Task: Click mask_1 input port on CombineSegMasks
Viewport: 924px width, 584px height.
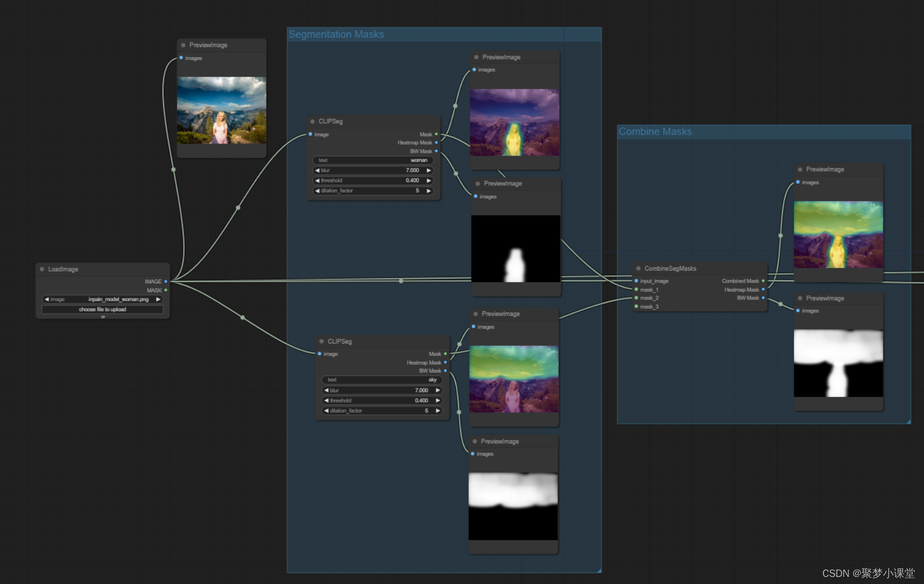Action: pos(636,290)
